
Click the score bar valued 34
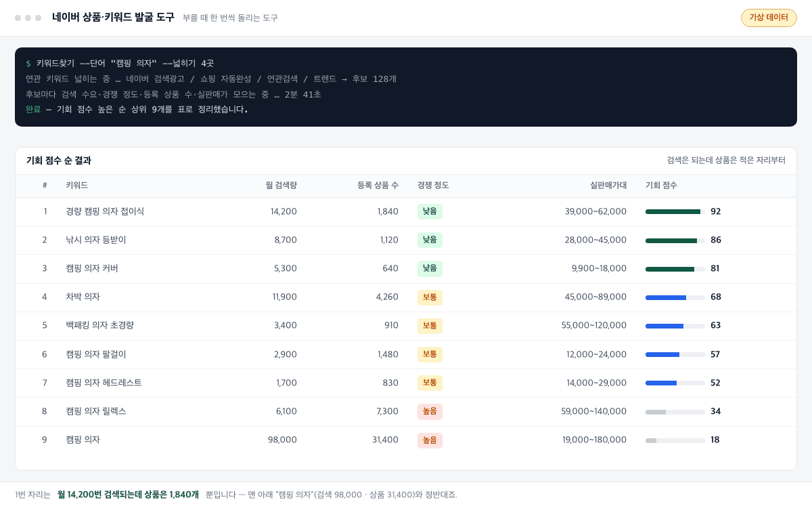(x=675, y=412)
